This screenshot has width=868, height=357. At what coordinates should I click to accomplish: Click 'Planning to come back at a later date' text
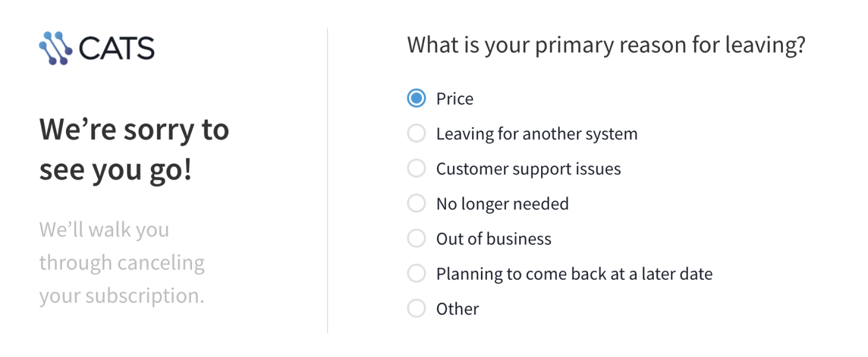pos(574,274)
